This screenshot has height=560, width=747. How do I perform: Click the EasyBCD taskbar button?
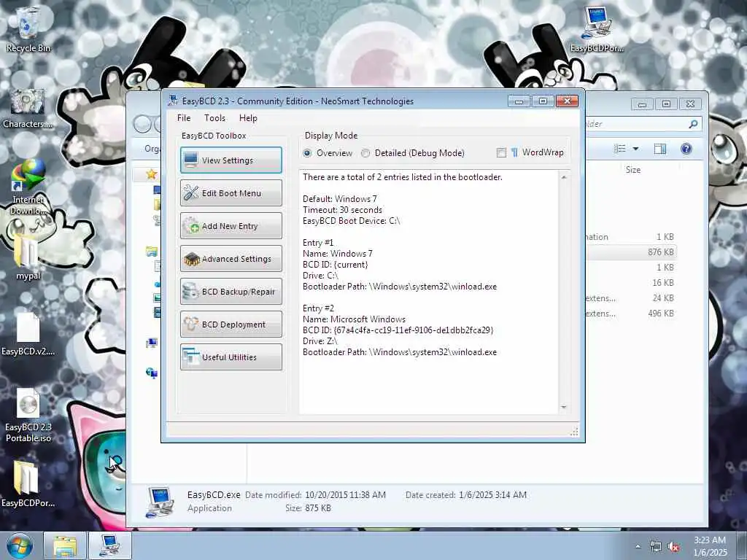[109, 545]
